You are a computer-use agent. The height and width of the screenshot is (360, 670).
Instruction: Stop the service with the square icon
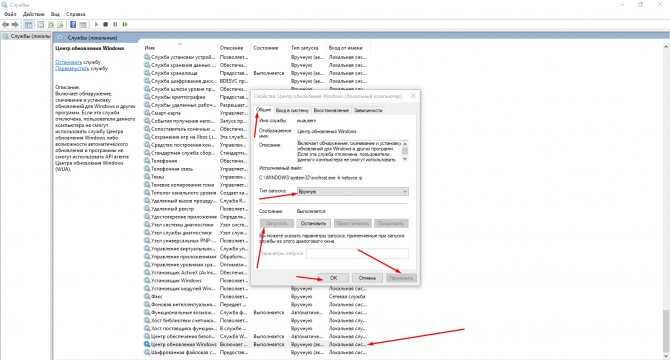click(106, 25)
